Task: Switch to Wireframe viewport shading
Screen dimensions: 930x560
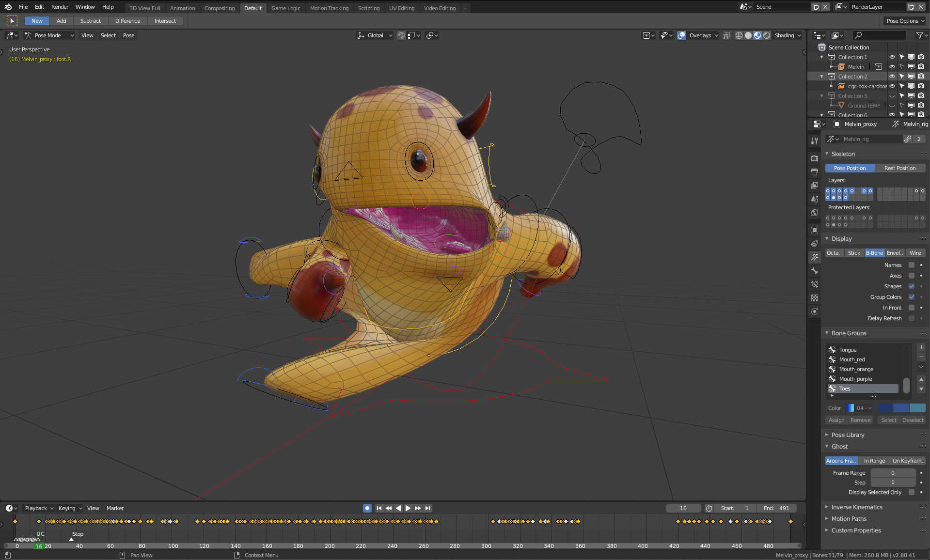Action: point(739,35)
